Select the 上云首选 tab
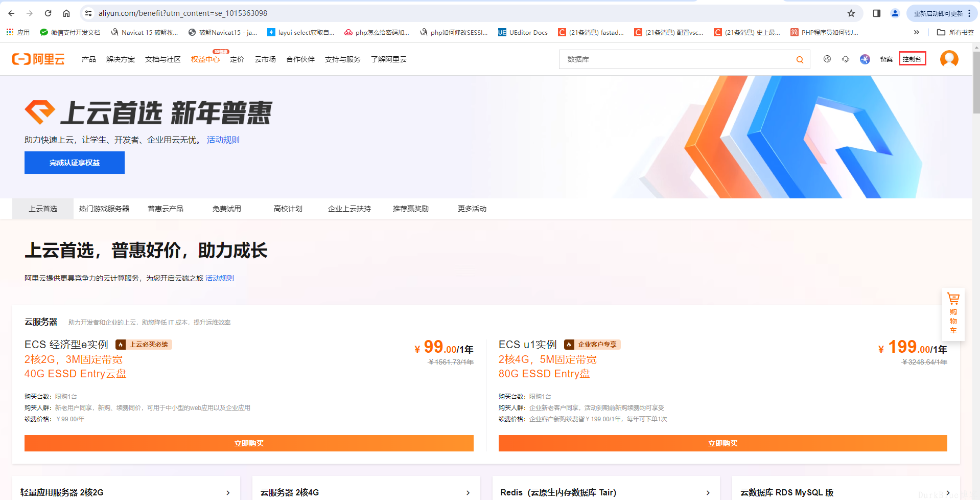The height and width of the screenshot is (500, 980). [x=43, y=209]
